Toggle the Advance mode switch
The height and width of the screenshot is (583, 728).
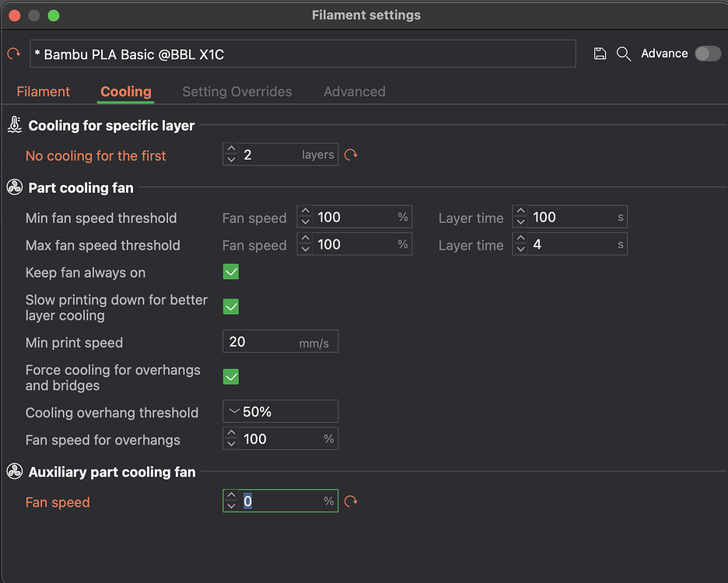coord(708,54)
